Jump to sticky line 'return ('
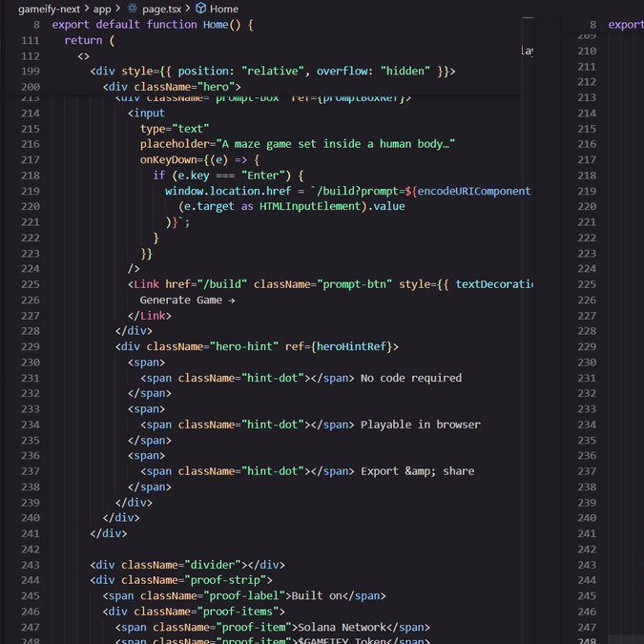The image size is (644, 644). click(x=90, y=40)
